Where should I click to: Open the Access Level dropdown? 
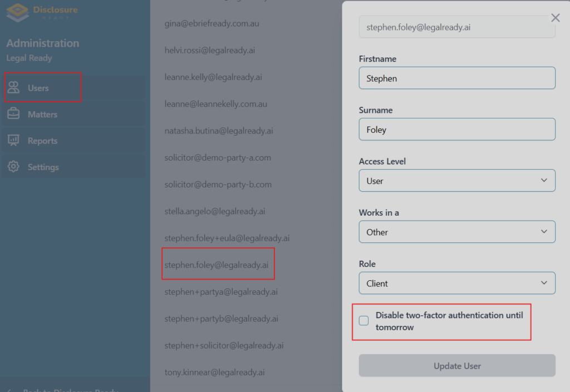click(457, 181)
